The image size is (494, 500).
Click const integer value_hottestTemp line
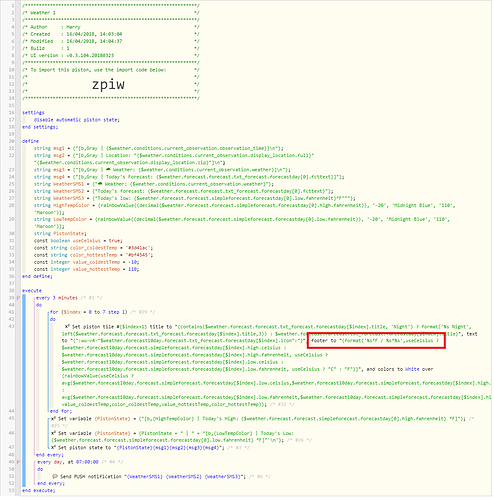coord(87,270)
